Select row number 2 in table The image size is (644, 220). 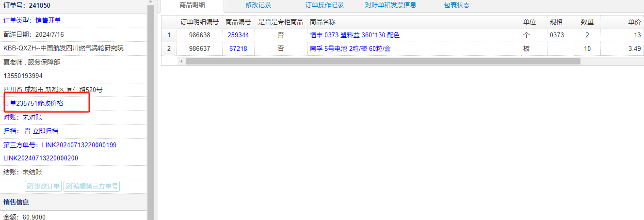169,48
